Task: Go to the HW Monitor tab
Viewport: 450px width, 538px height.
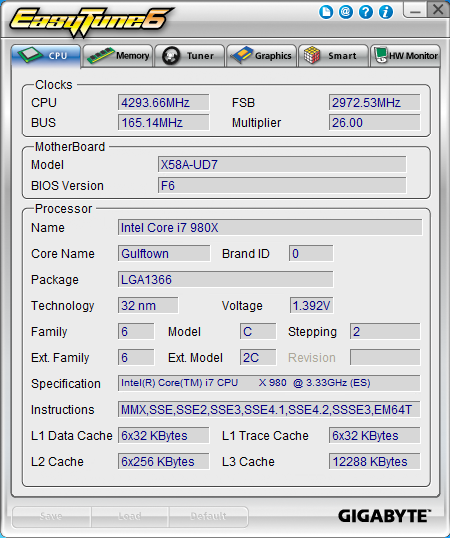Action: (405, 56)
